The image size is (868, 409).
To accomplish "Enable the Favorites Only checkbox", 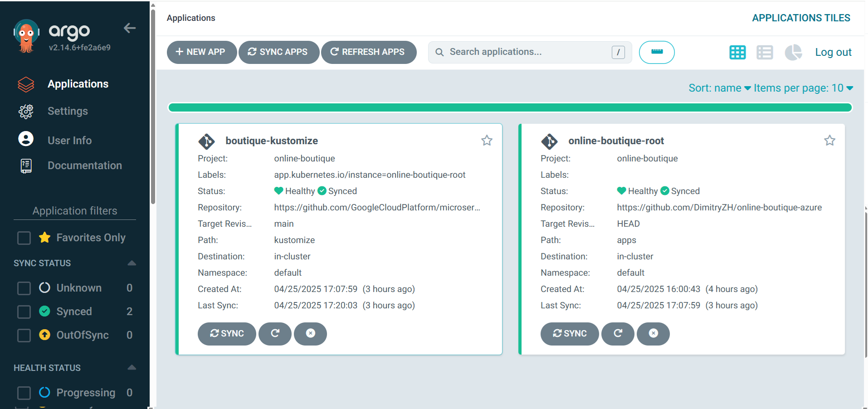I will [x=24, y=238].
